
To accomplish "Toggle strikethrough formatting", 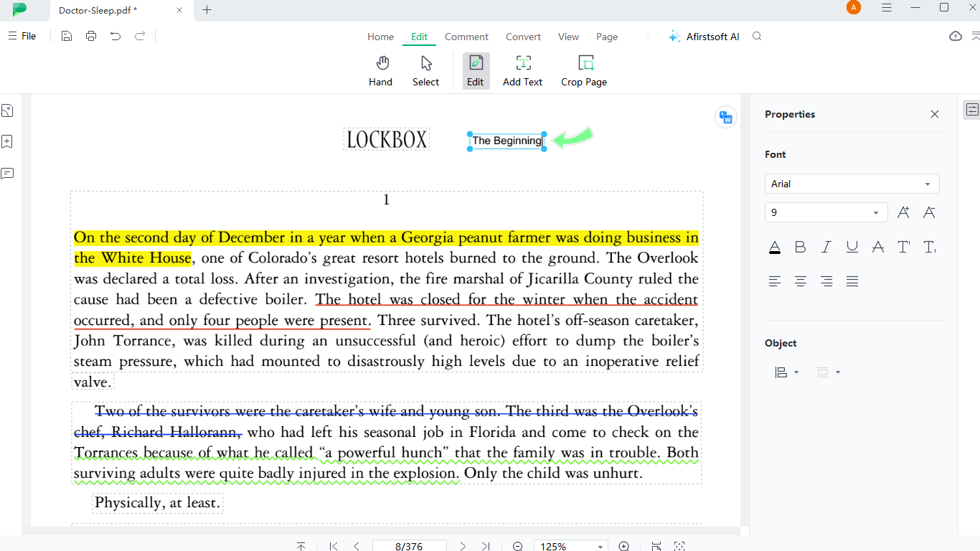I will 877,247.
